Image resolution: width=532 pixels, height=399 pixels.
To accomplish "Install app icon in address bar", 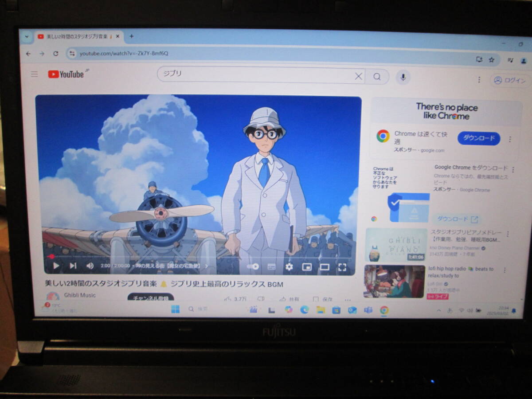I will click(x=479, y=59).
